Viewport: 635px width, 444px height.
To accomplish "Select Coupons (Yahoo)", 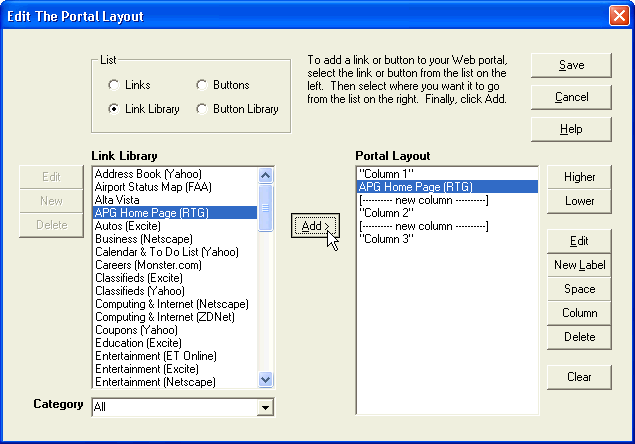I will (x=175, y=330).
